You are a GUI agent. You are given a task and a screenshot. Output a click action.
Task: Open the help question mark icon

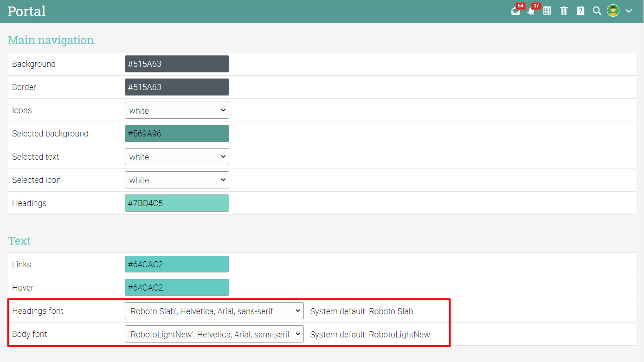[580, 11]
